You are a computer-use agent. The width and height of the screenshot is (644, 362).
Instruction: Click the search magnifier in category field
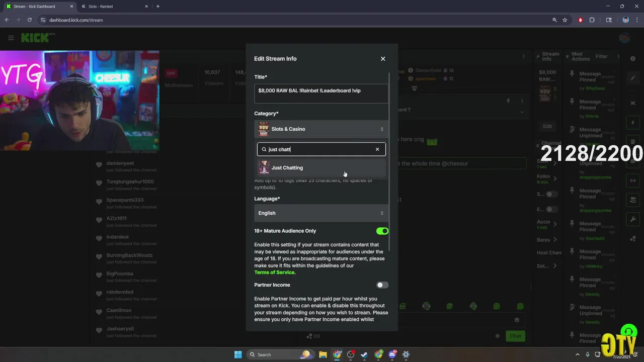coord(264,149)
